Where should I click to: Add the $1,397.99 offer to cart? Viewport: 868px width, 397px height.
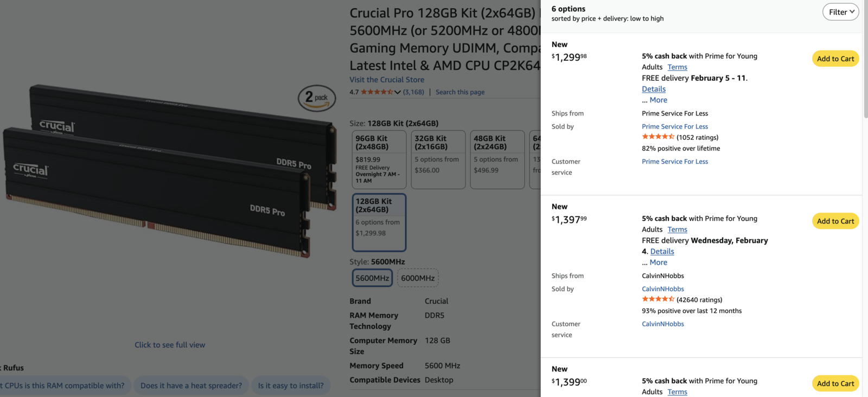[835, 221]
